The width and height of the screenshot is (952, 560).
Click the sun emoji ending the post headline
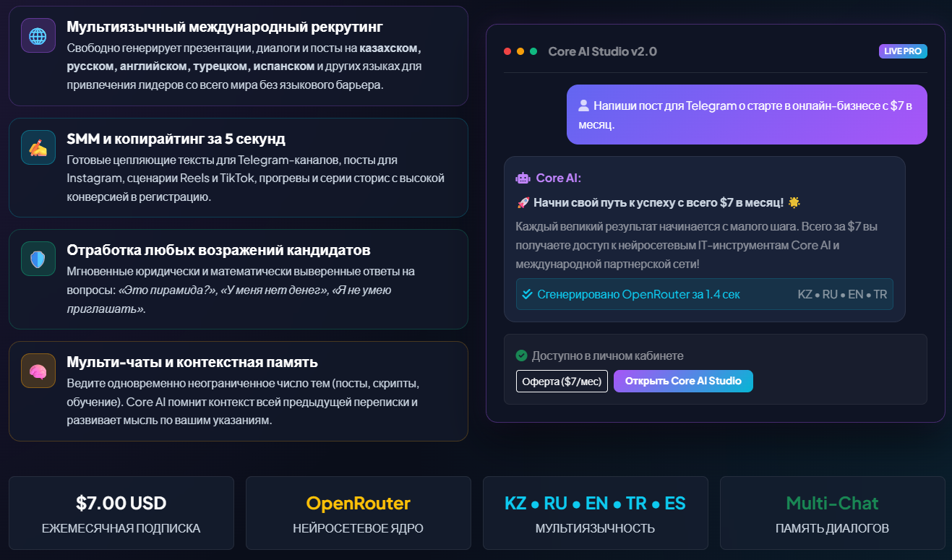794,203
